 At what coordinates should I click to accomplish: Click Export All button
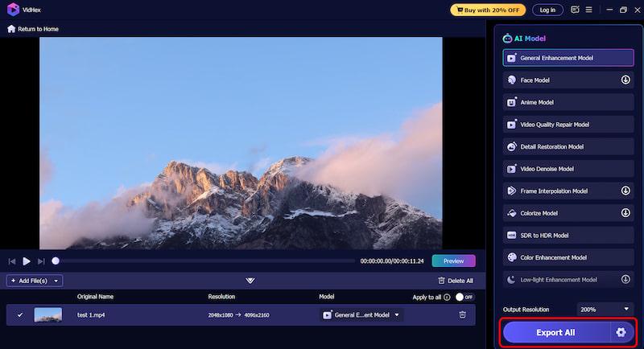pyautogui.click(x=556, y=332)
